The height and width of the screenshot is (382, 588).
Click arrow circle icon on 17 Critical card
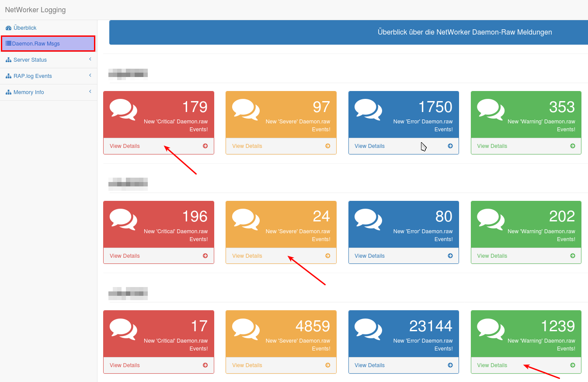pos(205,365)
